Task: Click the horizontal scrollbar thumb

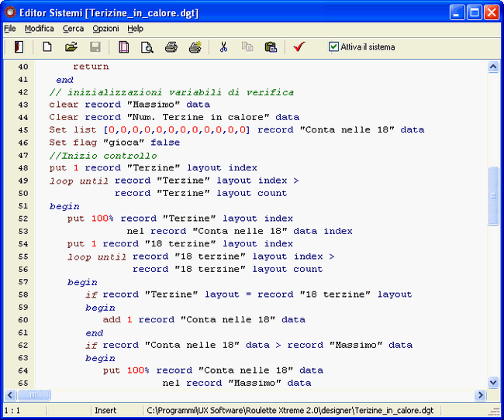Action: pos(34,395)
